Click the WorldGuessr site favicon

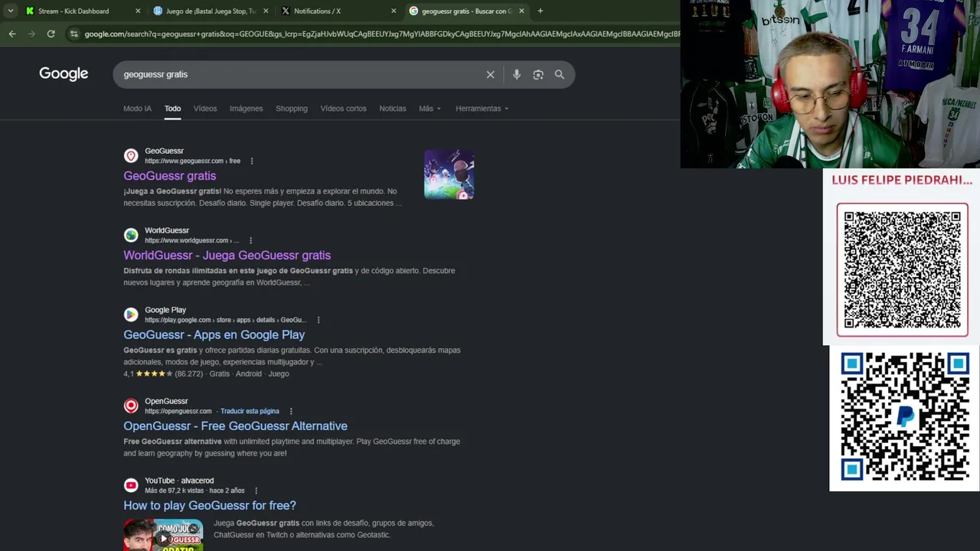click(131, 235)
